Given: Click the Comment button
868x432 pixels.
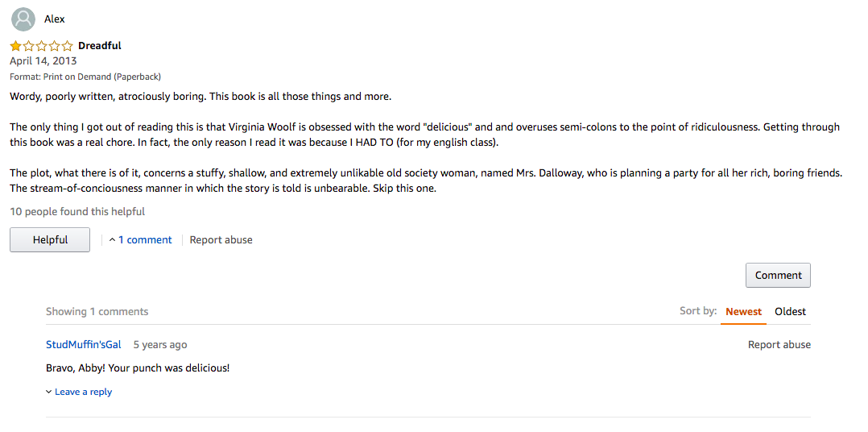Looking at the screenshot, I should (778, 276).
